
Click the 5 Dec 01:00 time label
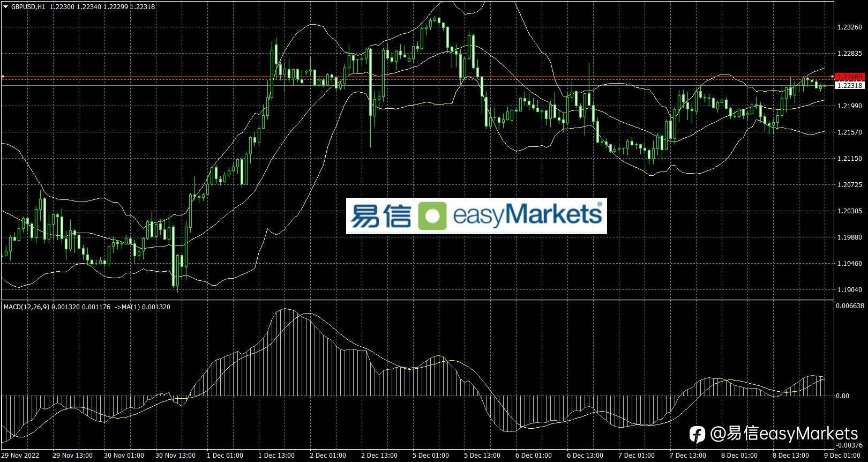click(431, 456)
